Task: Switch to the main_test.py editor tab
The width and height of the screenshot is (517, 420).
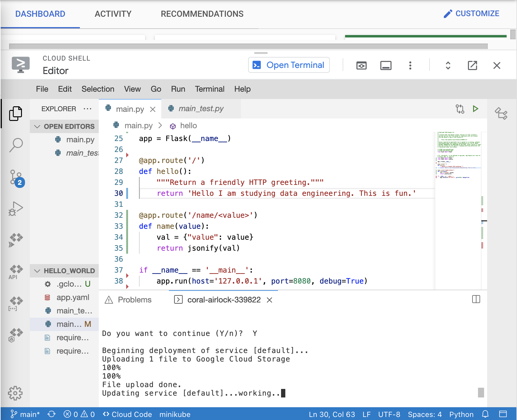Action: click(x=201, y=109)
